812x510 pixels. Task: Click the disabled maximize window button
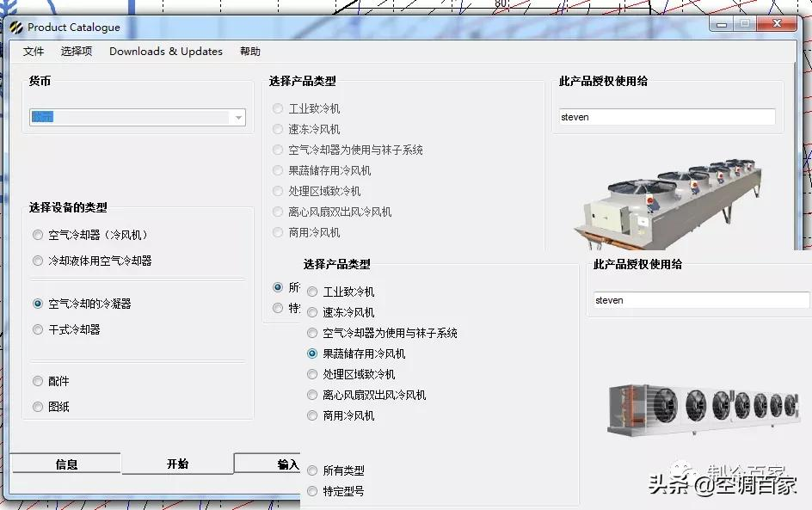(x=745, y=24)
